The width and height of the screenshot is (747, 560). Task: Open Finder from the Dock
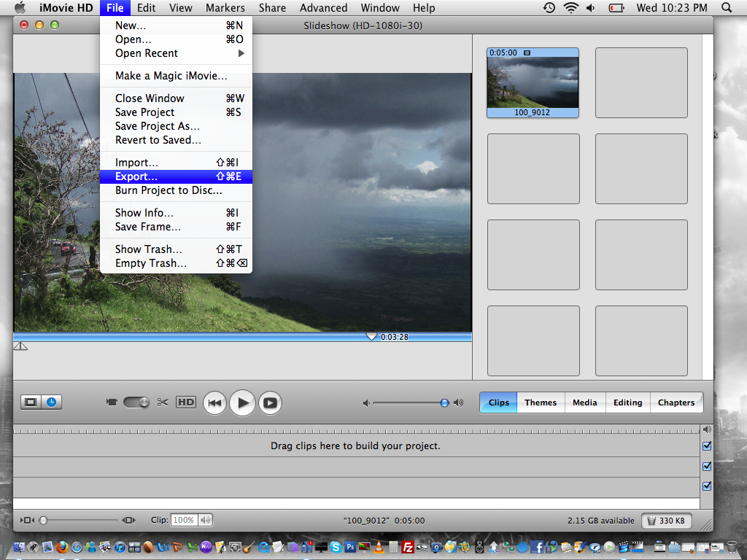pos(19,547)
